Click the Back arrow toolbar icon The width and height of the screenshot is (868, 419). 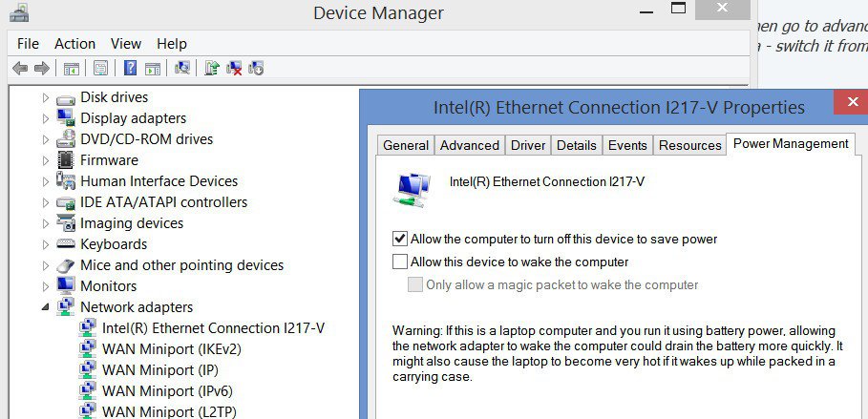[x=20, y=68]
